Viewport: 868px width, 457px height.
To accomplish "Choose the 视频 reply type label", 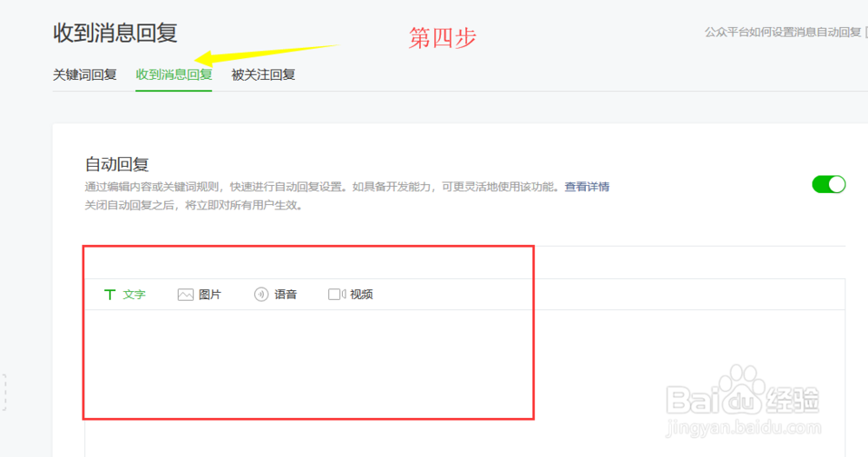I will pos(361,295).
